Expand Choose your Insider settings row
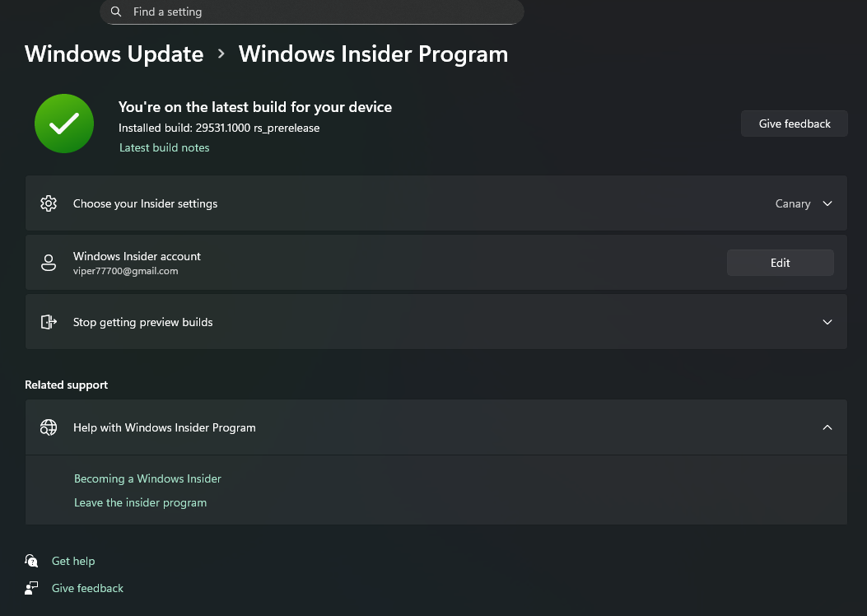 436,203
